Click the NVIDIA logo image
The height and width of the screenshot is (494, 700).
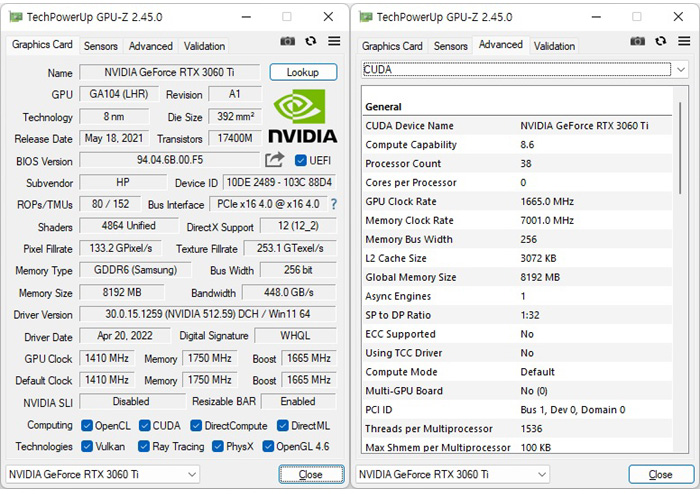click(303, 116)
